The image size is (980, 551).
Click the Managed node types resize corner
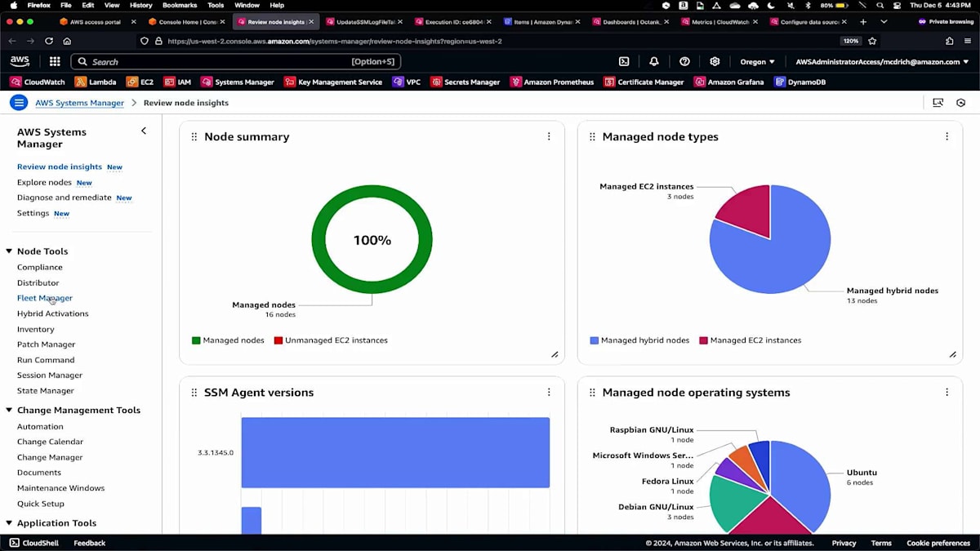click(x=953, y=354)
